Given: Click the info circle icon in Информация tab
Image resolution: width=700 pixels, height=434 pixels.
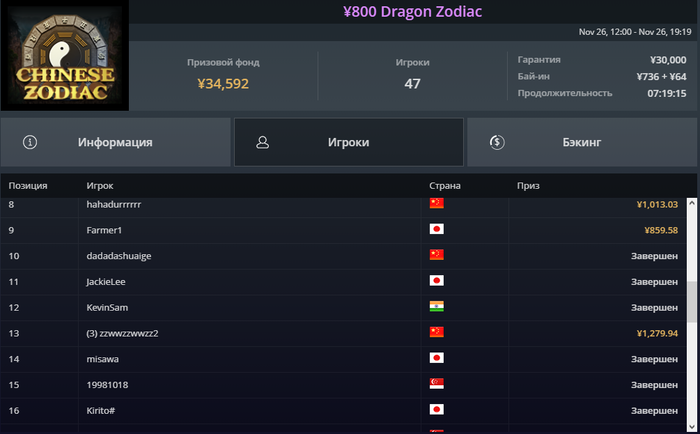Looking at the screenshot, I should click(30, 142).
